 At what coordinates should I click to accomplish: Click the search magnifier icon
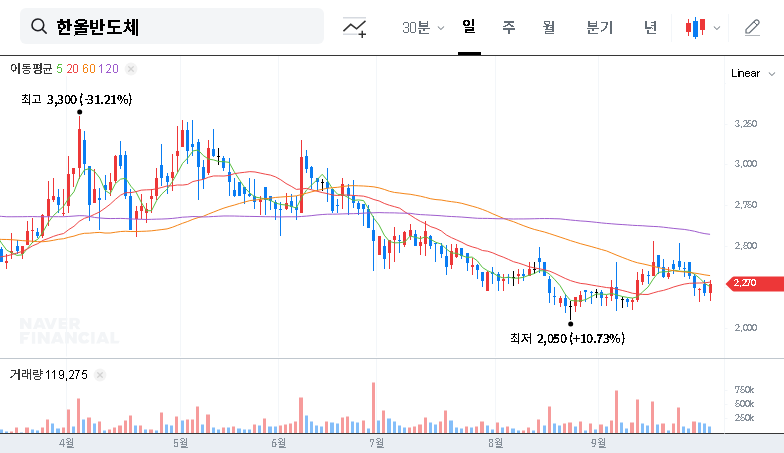(x=39, y=27)
